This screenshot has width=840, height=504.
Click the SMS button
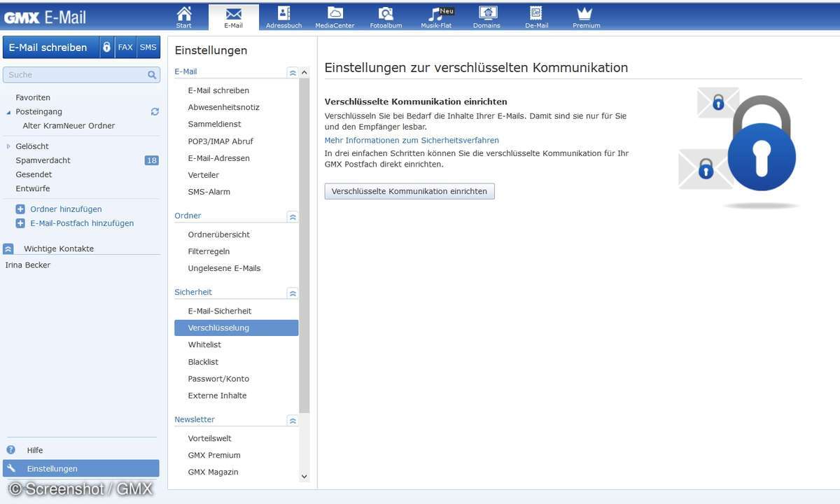[x=148, y=47]
